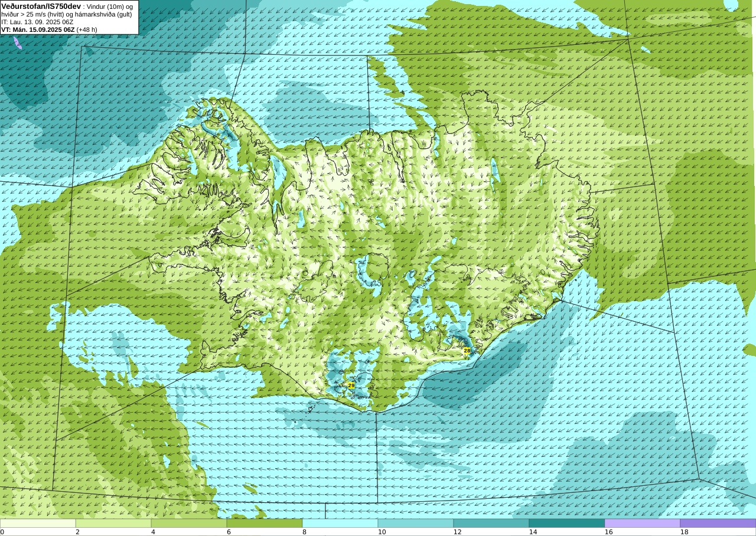
Task: Select the 12–14 m/s teal legend swatch
Action: 491,523
